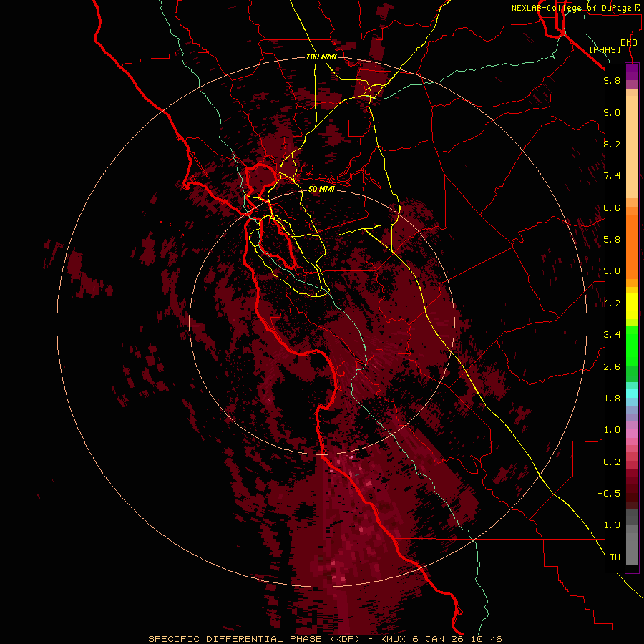Viewport: 644px width, 644px height.
Task: Click the 5.0 value on the scale
Action: coord(612,271)
